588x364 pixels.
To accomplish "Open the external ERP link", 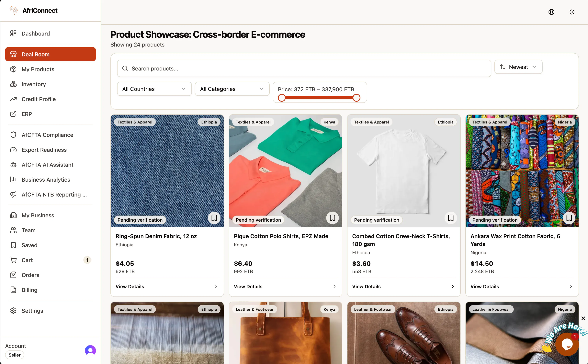I will 50,114.
